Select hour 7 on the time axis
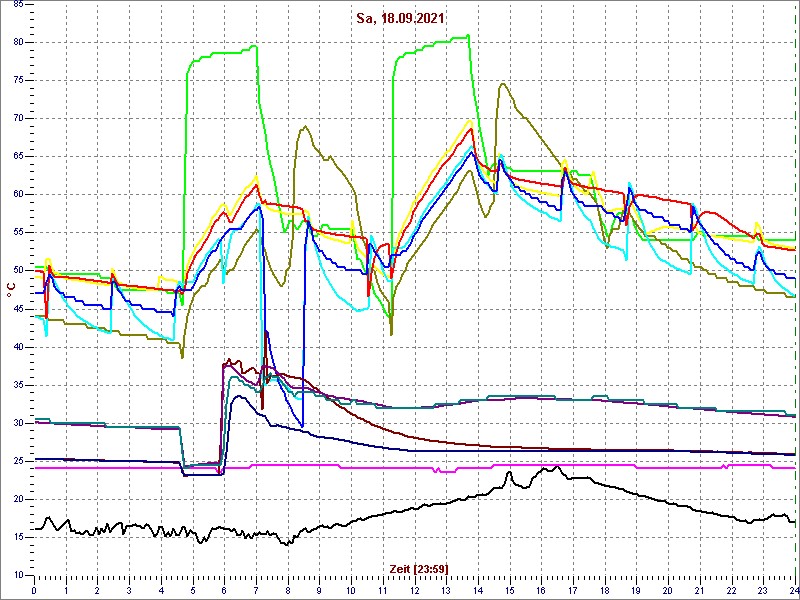 [256, 590]
